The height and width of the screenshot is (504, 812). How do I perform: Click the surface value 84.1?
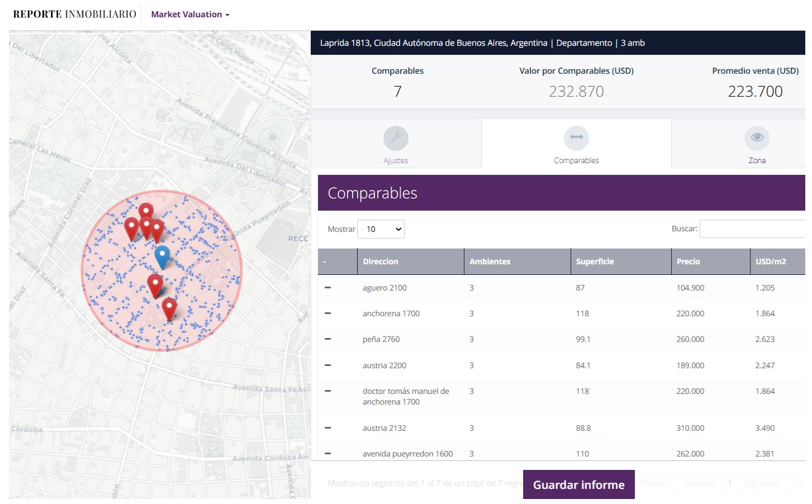583,365
